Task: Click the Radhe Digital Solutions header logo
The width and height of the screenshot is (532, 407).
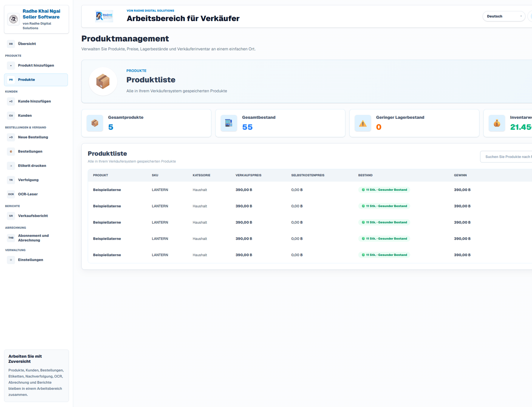Action: click(104, 16)
